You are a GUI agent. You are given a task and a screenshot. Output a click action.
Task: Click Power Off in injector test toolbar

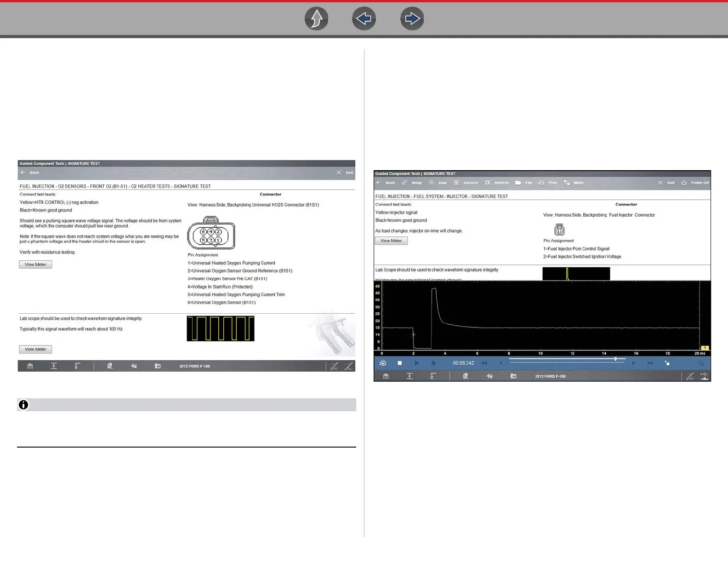695,183
